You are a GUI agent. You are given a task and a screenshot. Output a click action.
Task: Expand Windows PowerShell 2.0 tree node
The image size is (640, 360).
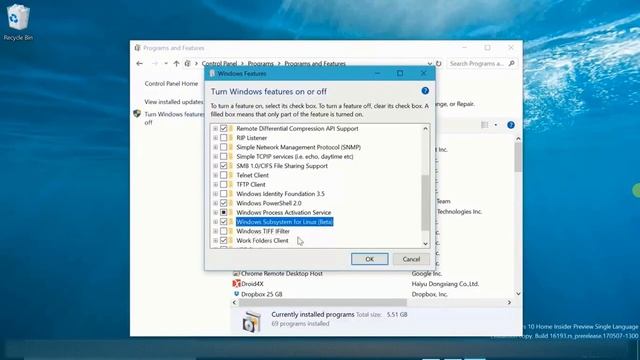[x=216, y=203]
